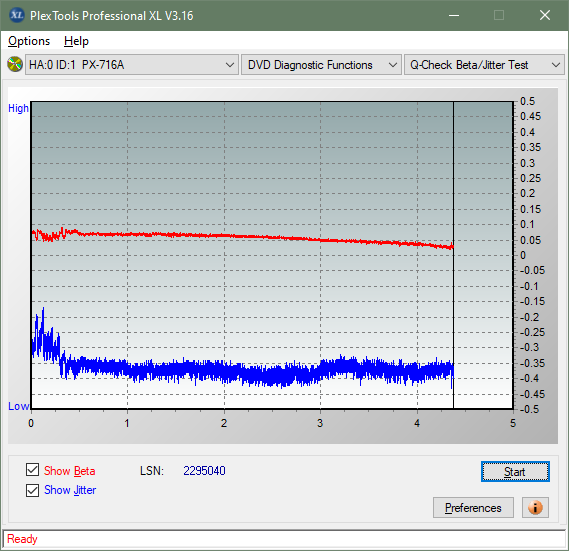Click the LSN value 2295040
The width and height of the screenshot is (569, 551).
click(204, 471)
